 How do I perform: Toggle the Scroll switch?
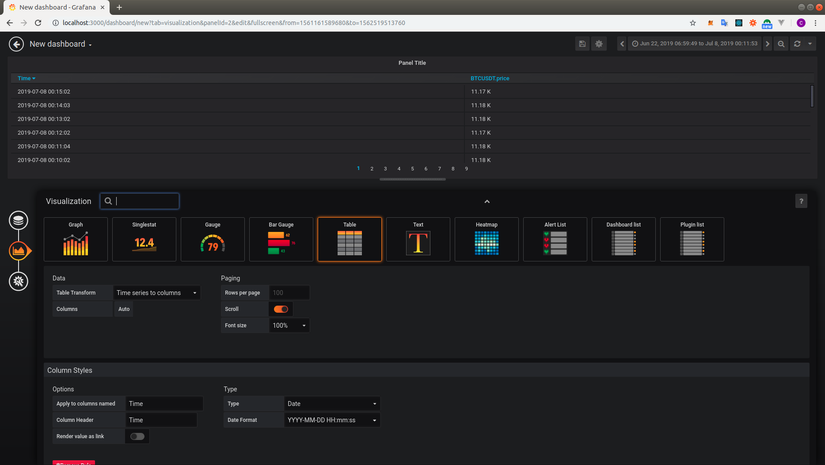(x=281, y=309)
